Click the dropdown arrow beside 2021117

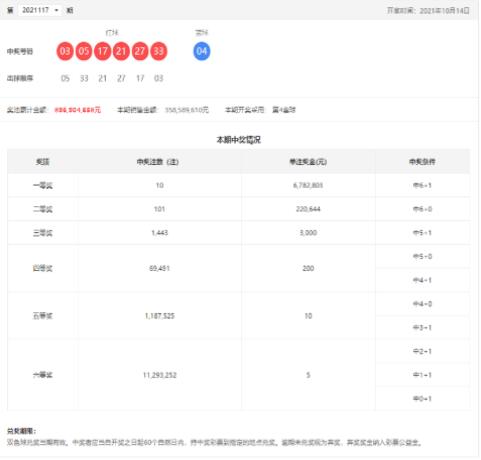[x=56, y=10]
